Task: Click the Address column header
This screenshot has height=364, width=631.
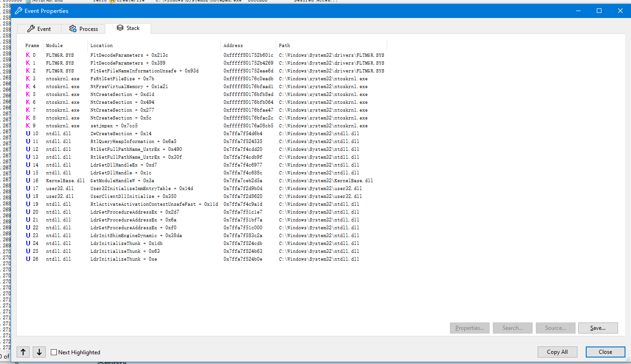Action: click(x=233, y=45)
